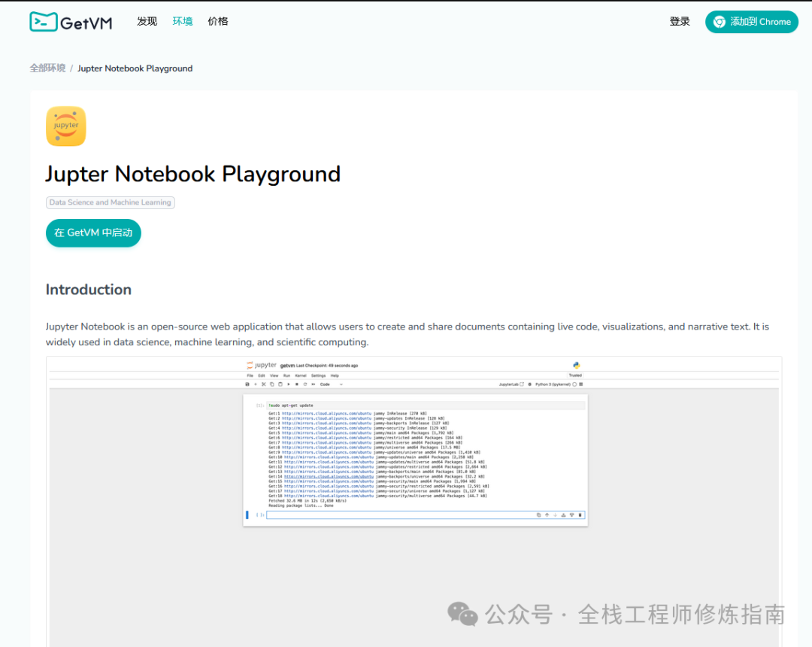Screen dimensions: 812x647
Task: Open the Edit menu in Jupyter
Action: click(262, 375)
